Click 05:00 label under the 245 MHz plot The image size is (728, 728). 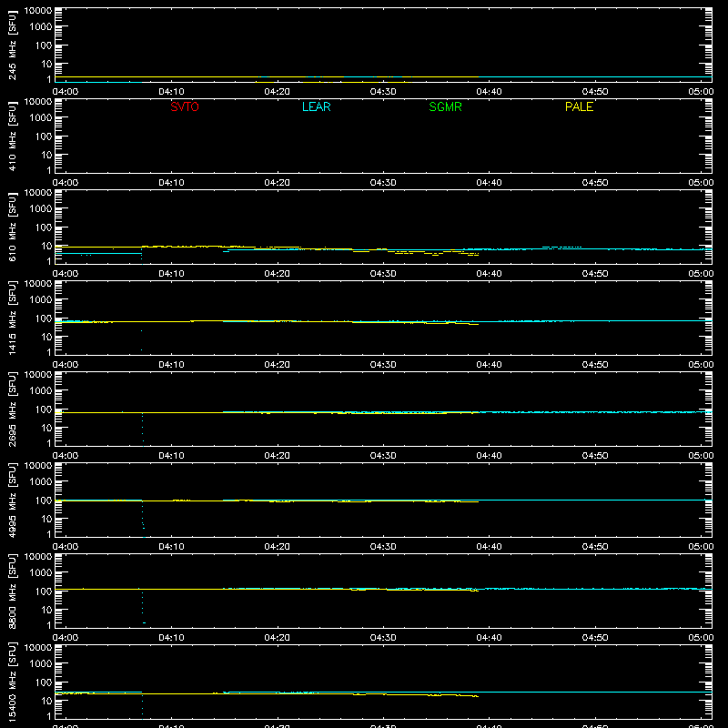coord(701,92)
